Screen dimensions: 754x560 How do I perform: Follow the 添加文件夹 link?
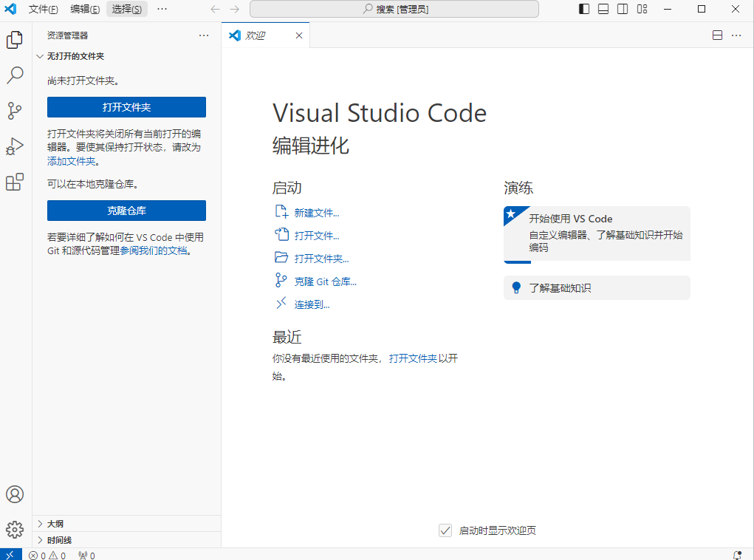click(x=71, y=161)
